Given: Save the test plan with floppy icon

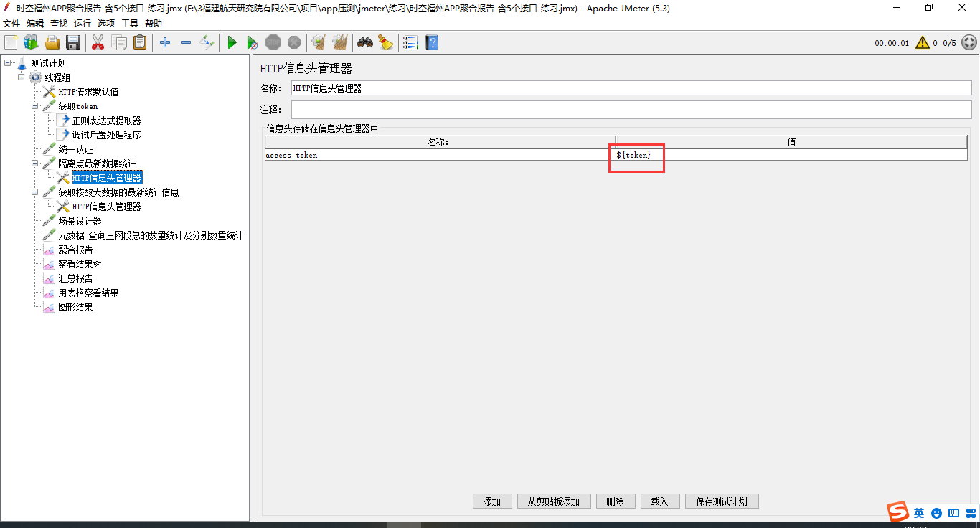Looking at the screenshot, I should point(73,43).
